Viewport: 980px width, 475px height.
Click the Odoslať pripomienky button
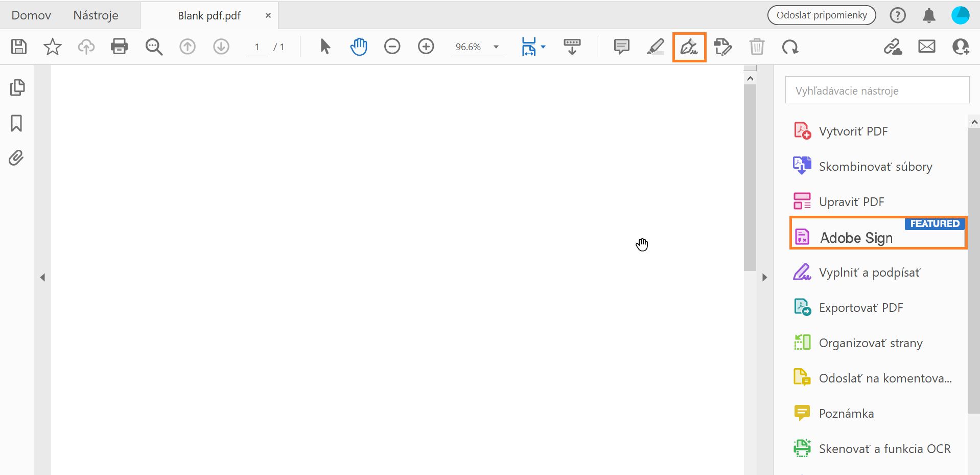[x=822, y=15]
